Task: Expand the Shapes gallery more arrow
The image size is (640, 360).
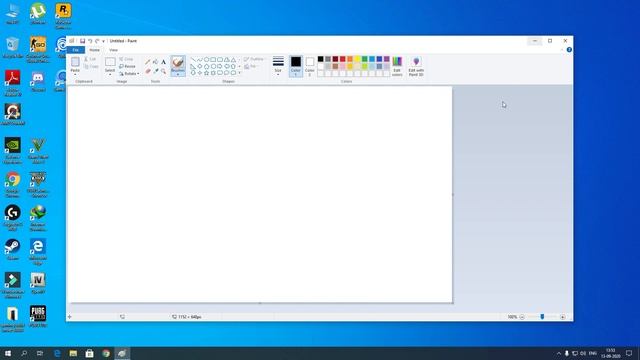Action: tap(240, 73)
